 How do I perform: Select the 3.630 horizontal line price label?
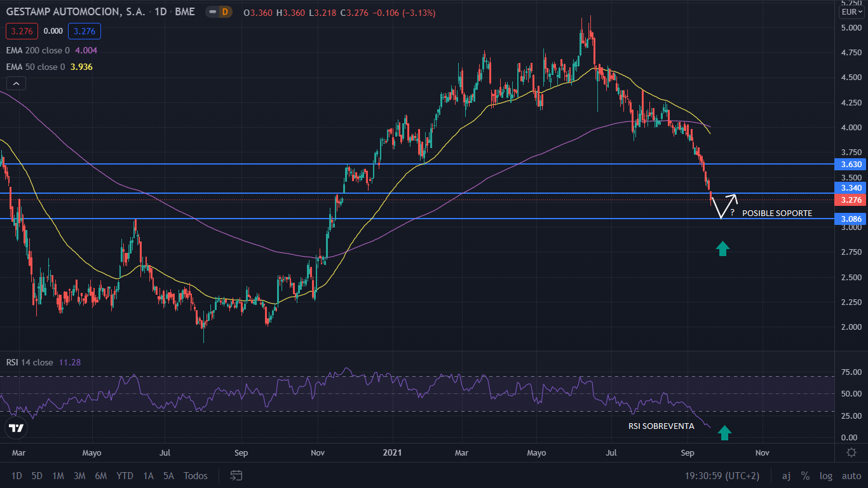[x=851, y=164]
